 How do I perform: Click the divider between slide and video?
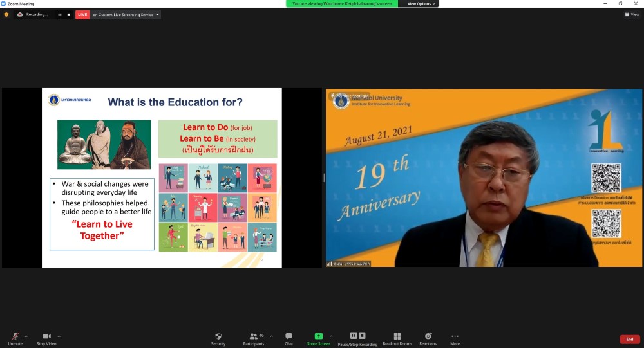click(323, 178)
